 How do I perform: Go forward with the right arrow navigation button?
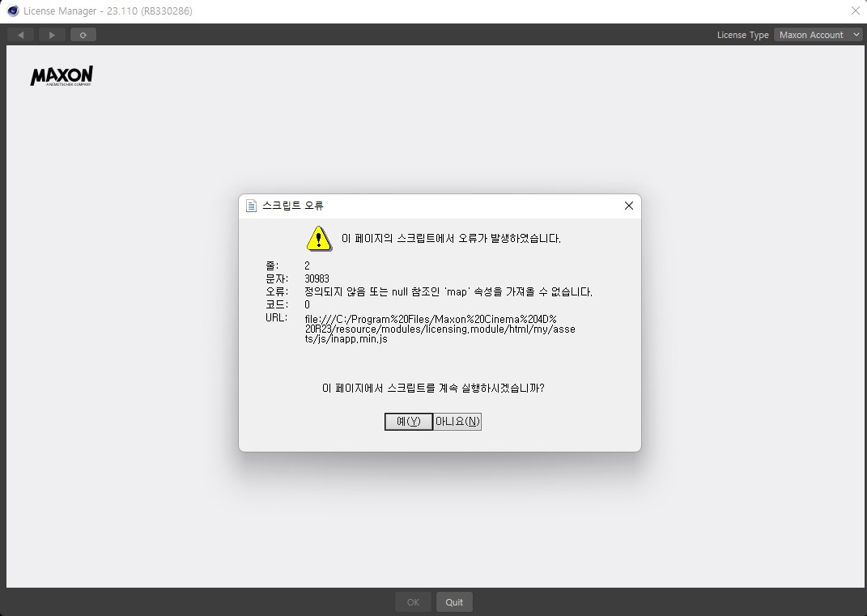point(52,35)
